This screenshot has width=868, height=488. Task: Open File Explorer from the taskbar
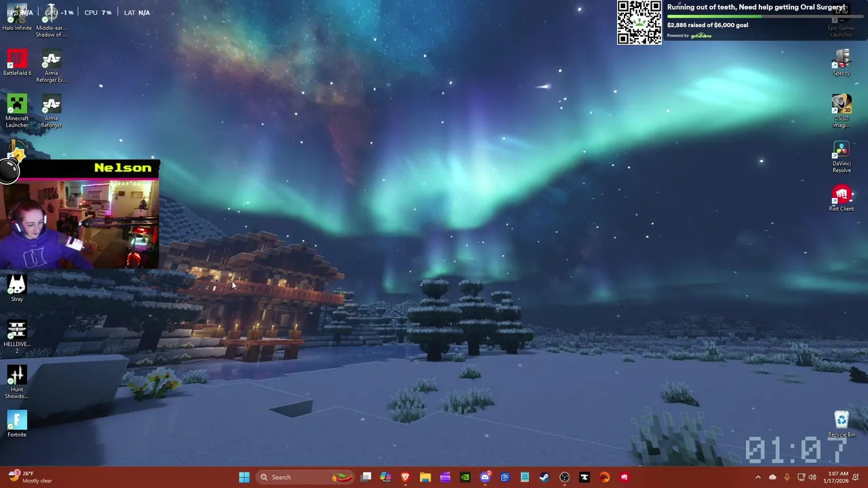(x=425, y=477)
